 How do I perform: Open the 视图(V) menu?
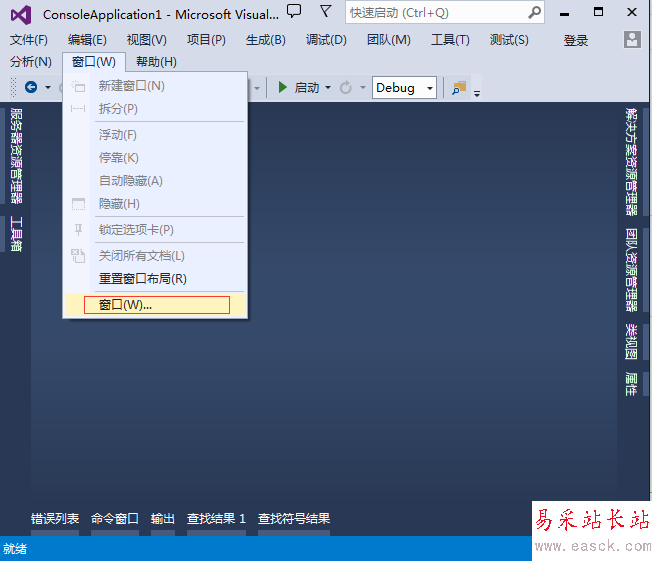[x=146, y=40]
